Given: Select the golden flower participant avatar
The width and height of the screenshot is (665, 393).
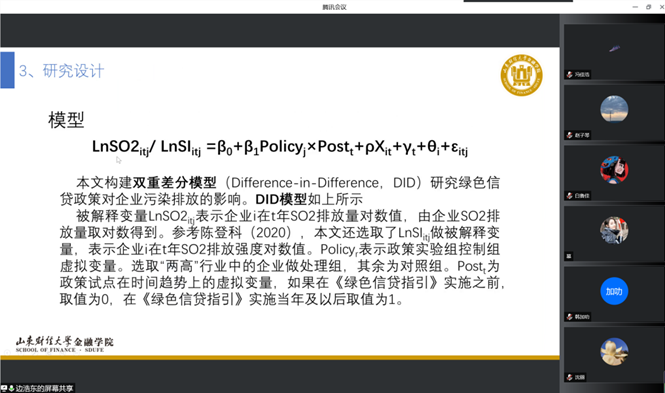Looking at the screenshot, I should point(614,351).
